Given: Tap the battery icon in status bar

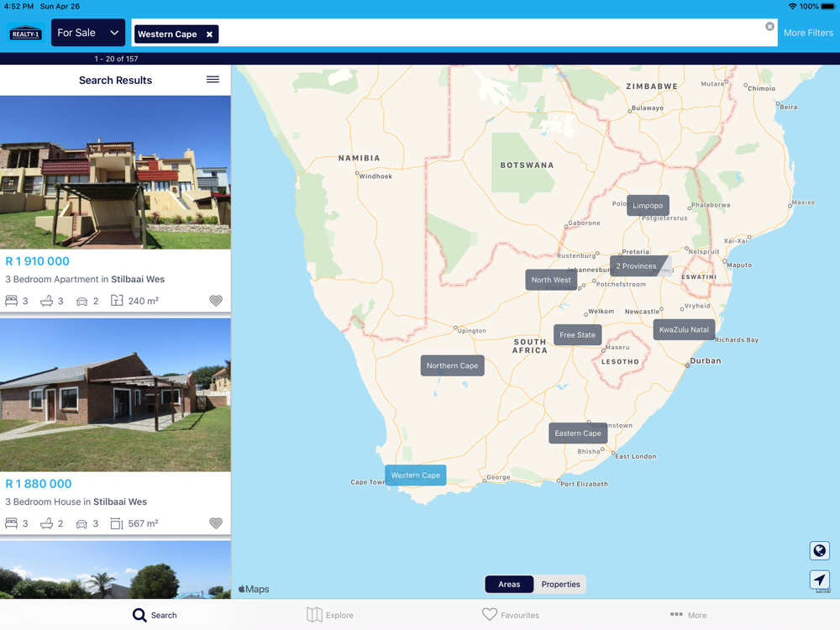Looking at the screenshot, I should coord(828,7).
